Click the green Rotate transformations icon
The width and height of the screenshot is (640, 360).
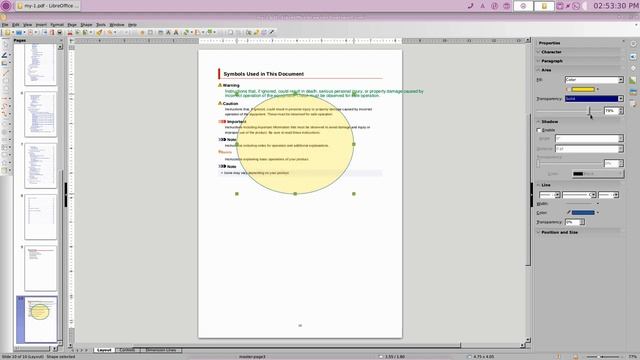[187, 32]
